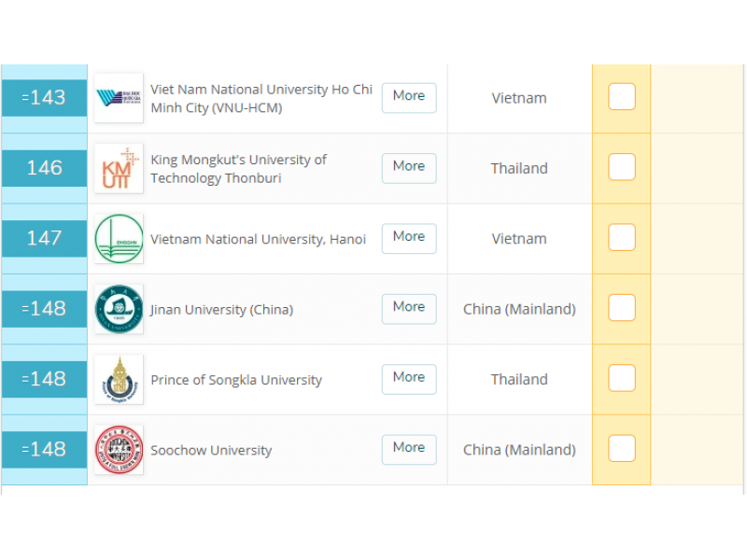Open More details for Prince of Songkla
Image resolution: width=747 pixels, height=560 pixels.
tap(408, 379)
